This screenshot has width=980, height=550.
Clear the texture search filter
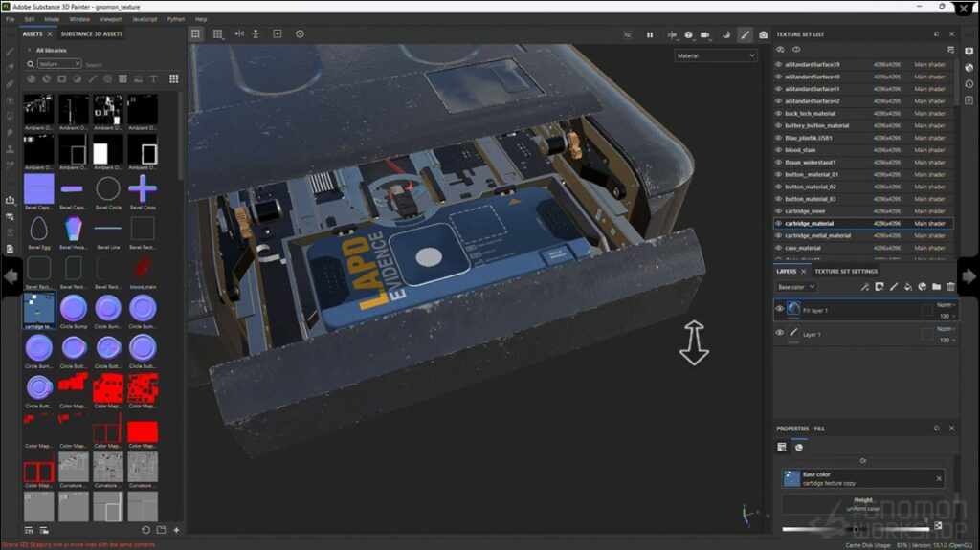pyautogui.click(x=77, y=64)
